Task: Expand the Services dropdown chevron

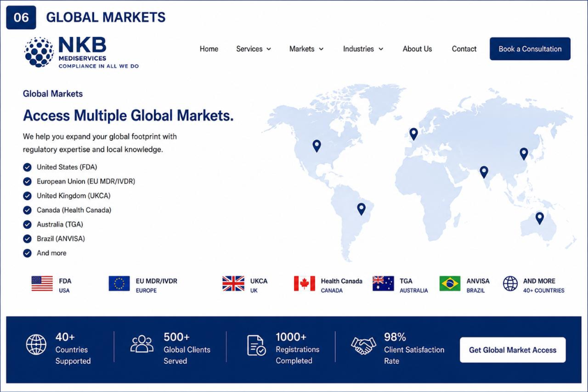Action: pyautogui.click(x=269, y=49)
